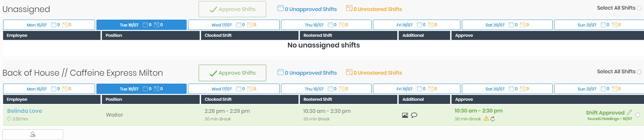Click the clock icon beside 3.50 hrs
The image size is (644, 140).
click(x=9, y=119)
